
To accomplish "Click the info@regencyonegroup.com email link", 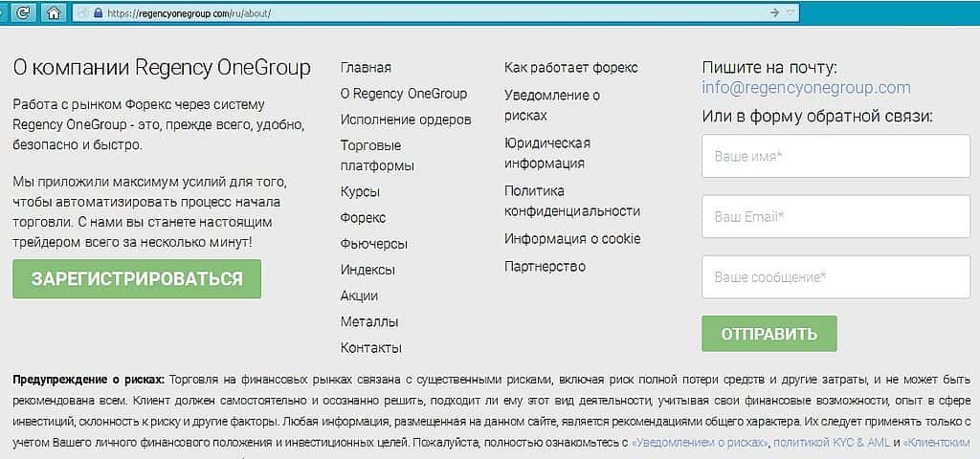I will (806, 87).
